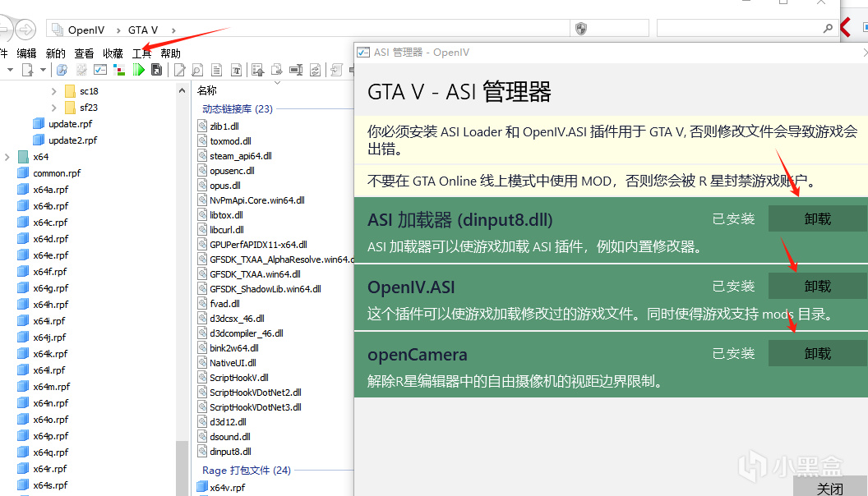Select ScriptHookVDotNet2.dll file

[x=256, y=393]
